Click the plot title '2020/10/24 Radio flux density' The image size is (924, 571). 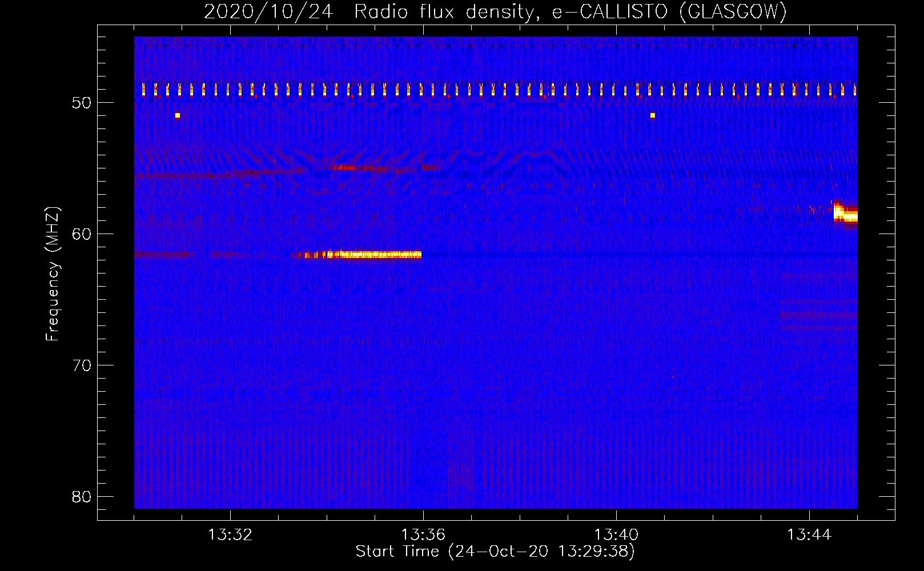pyautogui.click(x=495, y=11)
